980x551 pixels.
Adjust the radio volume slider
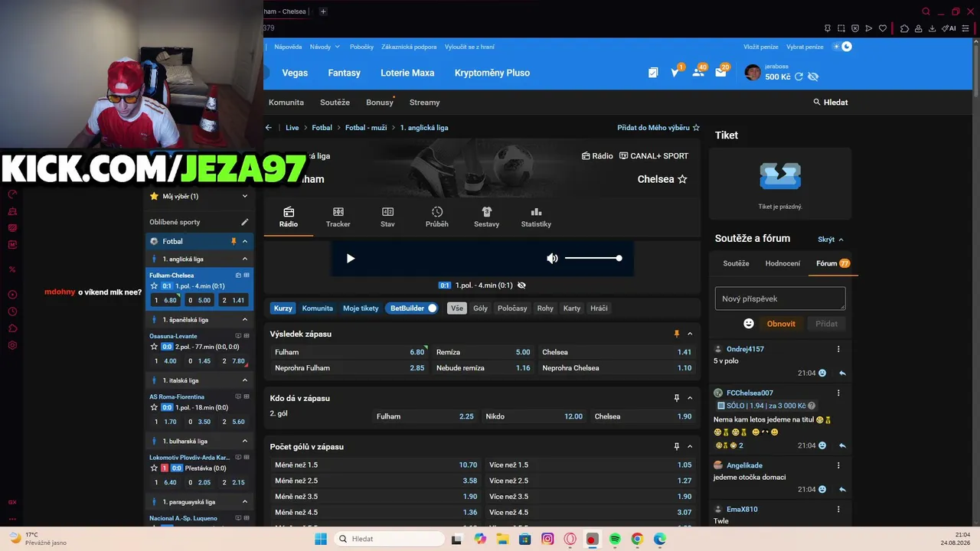point(593,259)
